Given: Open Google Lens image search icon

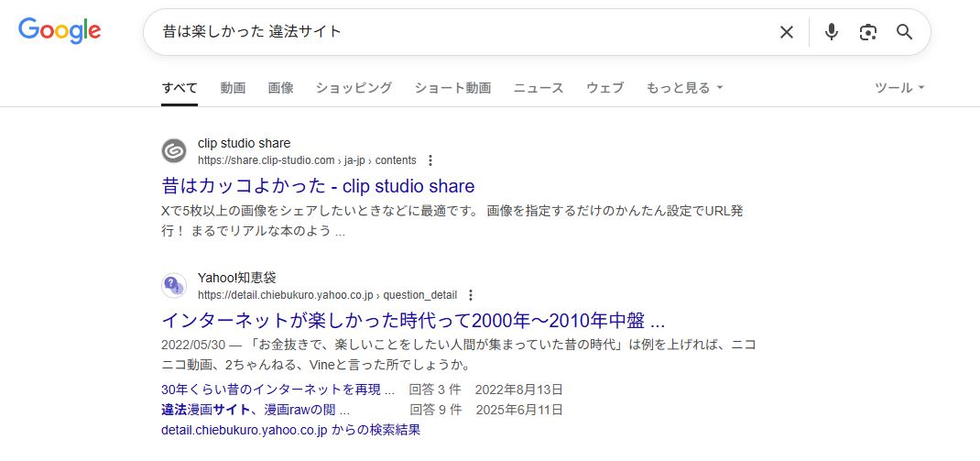Looking at the screenshot, I should (867, 32).
